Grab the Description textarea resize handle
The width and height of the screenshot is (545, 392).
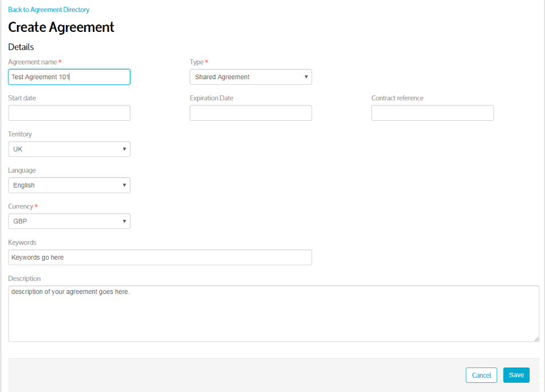(x=536, y=339)
